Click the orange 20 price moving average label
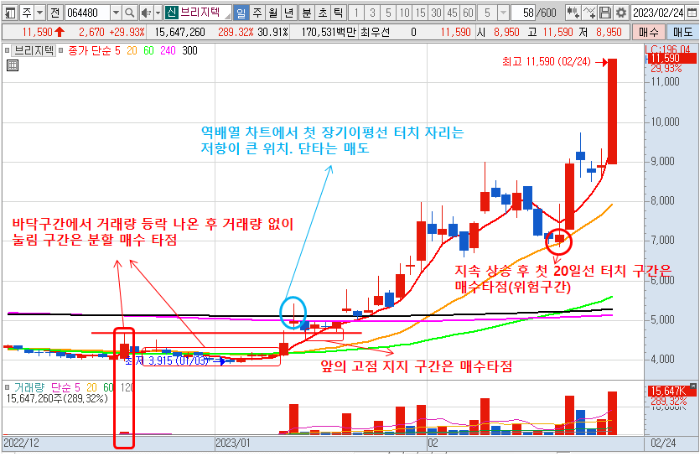 (132, 51)
